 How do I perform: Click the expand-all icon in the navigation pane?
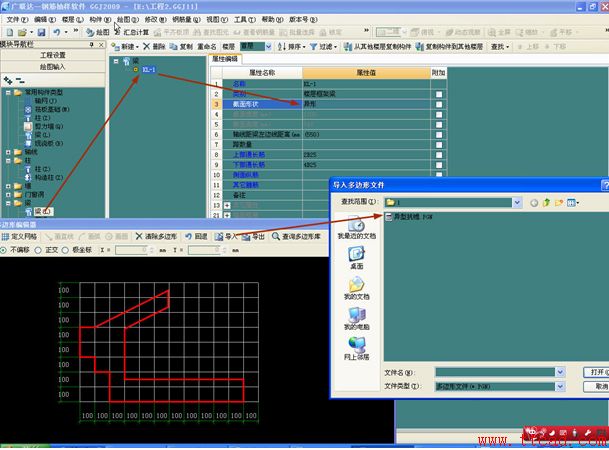tap(7, 80)
